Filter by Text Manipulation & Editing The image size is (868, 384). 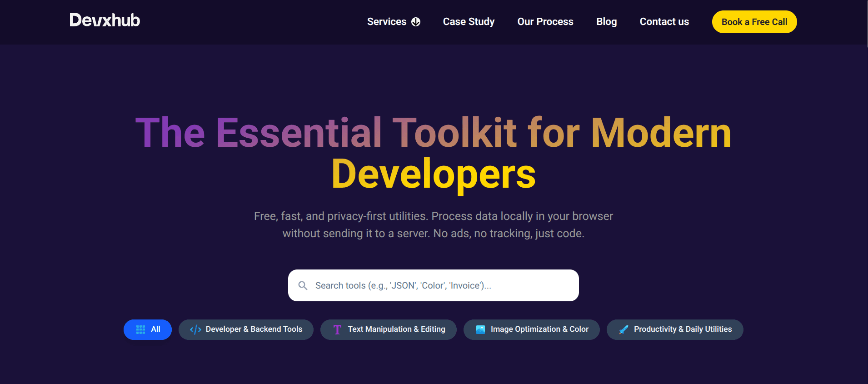(389, 329)
